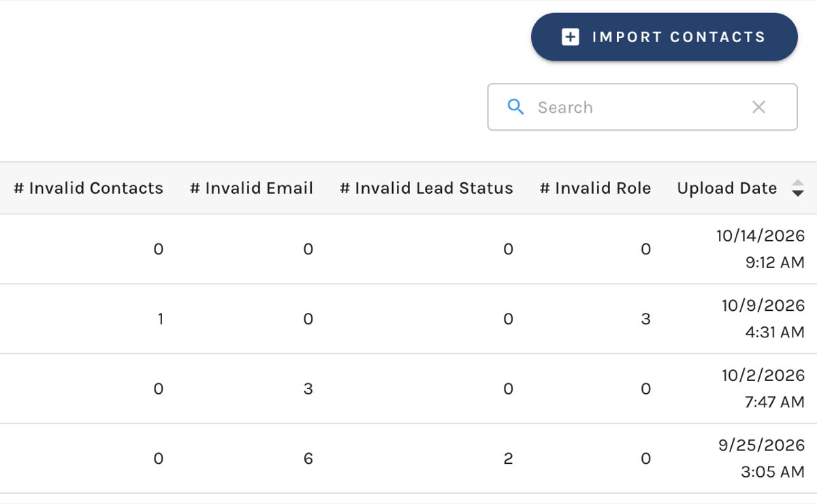Click the # Invalid Lead Status header
Image resolution: width=817 pixels, height=504 pixels.
426,188
